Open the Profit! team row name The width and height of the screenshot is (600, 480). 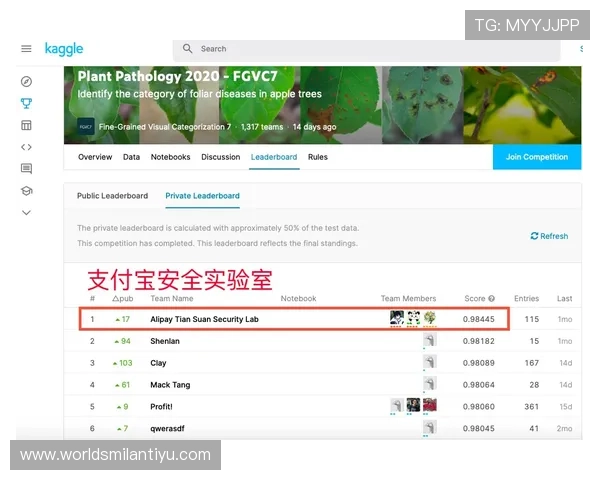pos(161,407)
